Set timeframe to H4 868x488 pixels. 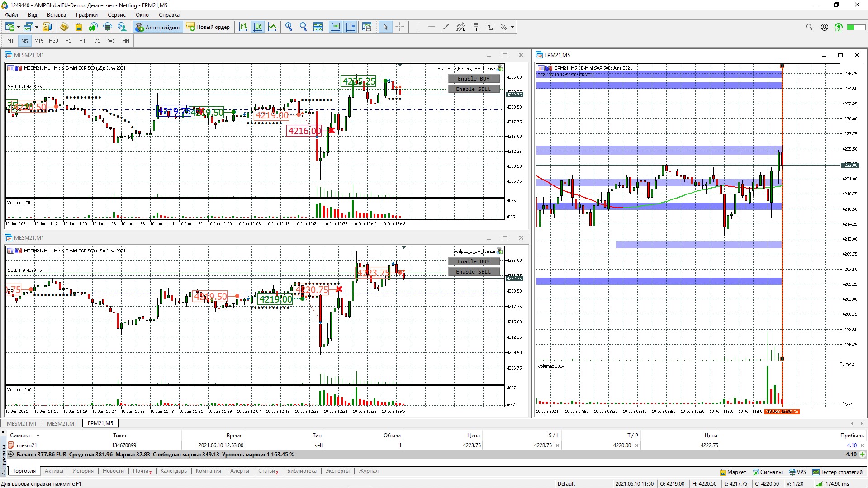(x=82, y=41)
